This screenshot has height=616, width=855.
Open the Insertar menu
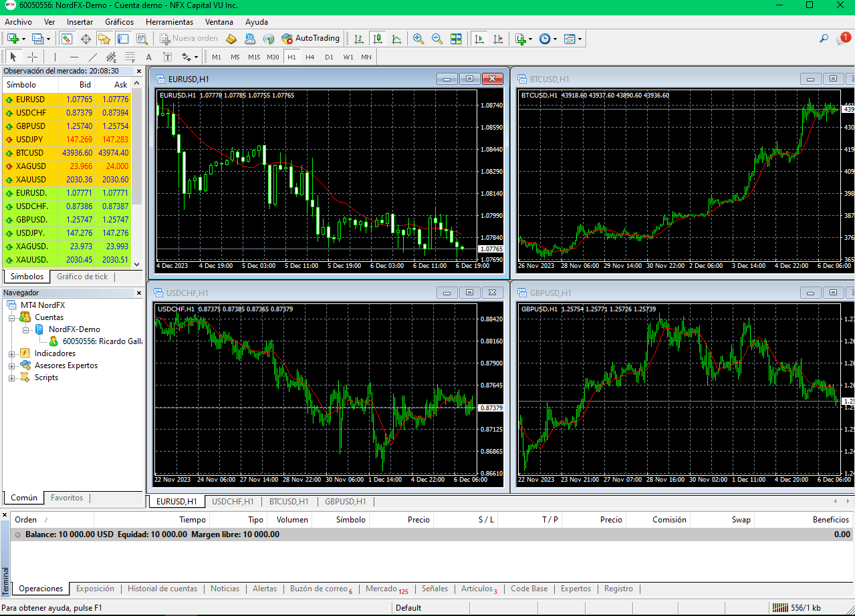tap(80, 22)
